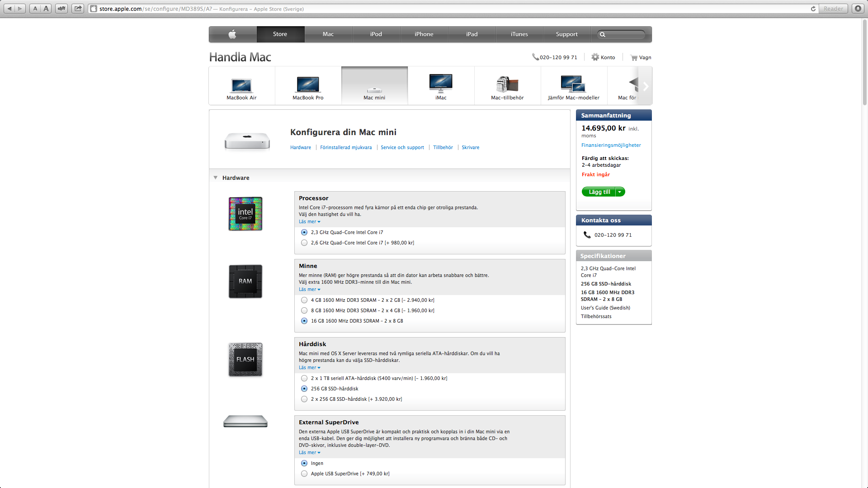Image resolution: width=868 pixels, height=488 pixels.
Task: Click the Apple Store search field
Action: [x=624, y=34]
